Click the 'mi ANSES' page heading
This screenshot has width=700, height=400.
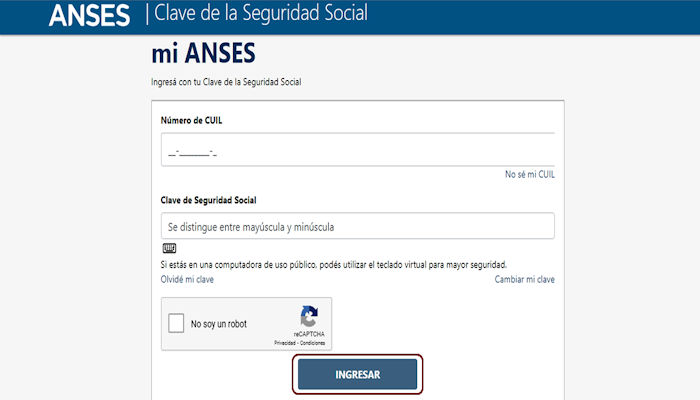[x=203, y=52]
